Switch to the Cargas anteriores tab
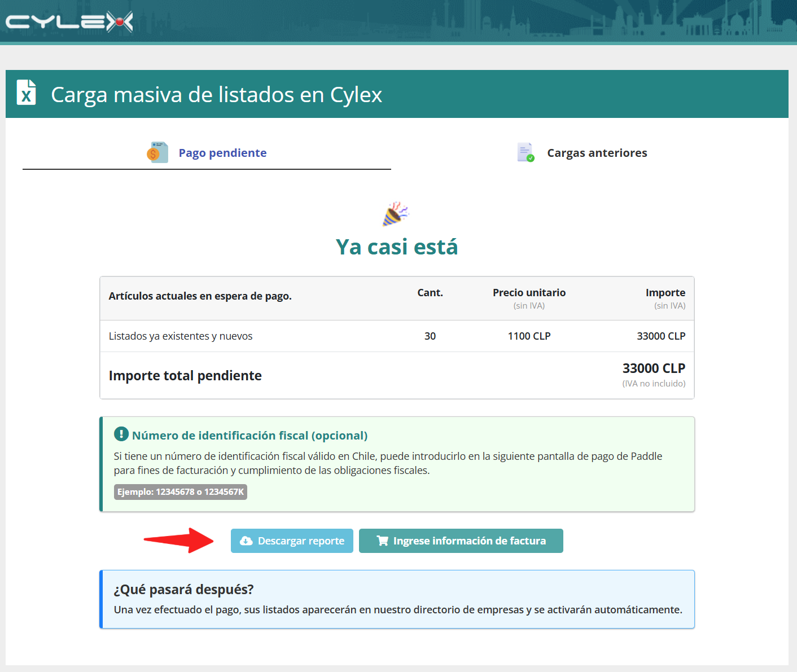Screen dimensions: 797x672 582,153
